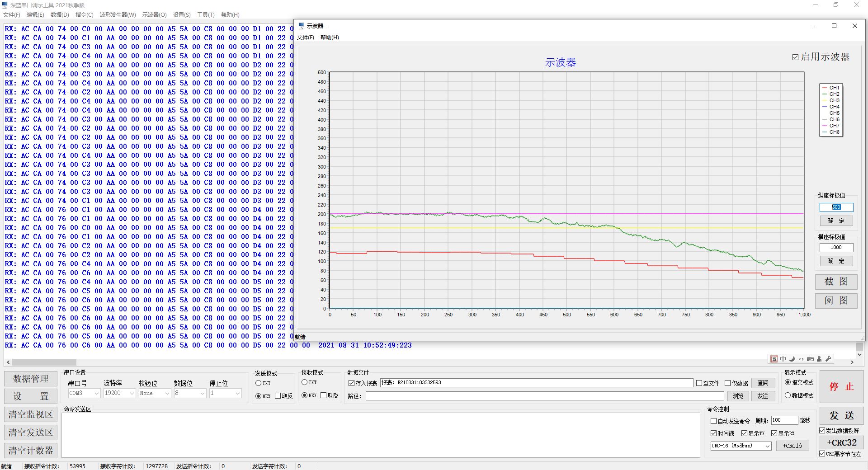Click the 清空发送区 button

[x=31, y=432]
